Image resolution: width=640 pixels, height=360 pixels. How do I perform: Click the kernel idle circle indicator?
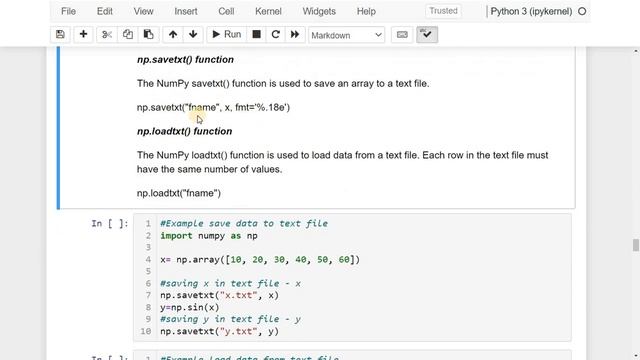click(582, 11)
